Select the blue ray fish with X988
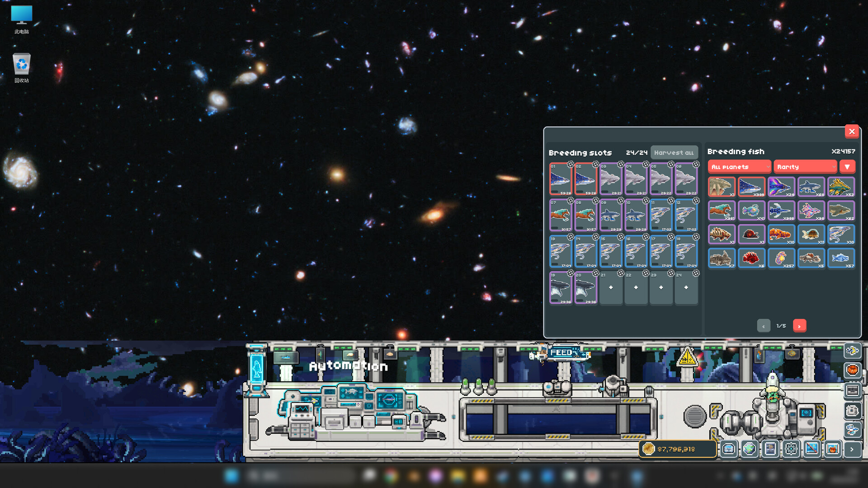 coord(781,211)
